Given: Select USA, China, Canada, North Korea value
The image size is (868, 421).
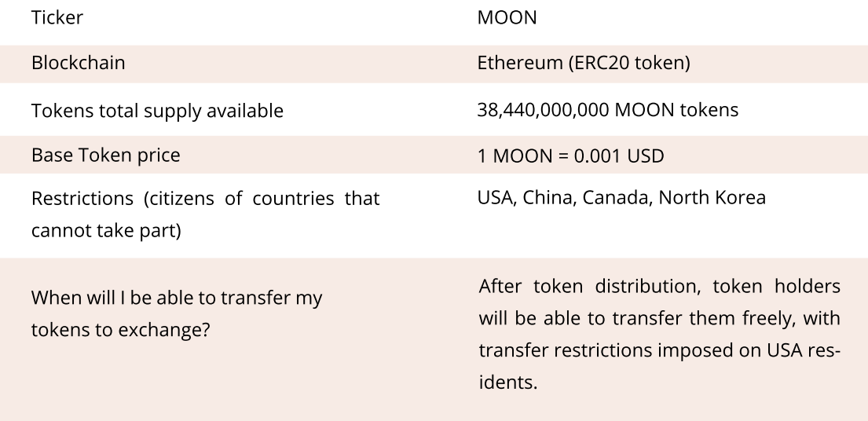Looking at the screenshot, I should [621, 197].
